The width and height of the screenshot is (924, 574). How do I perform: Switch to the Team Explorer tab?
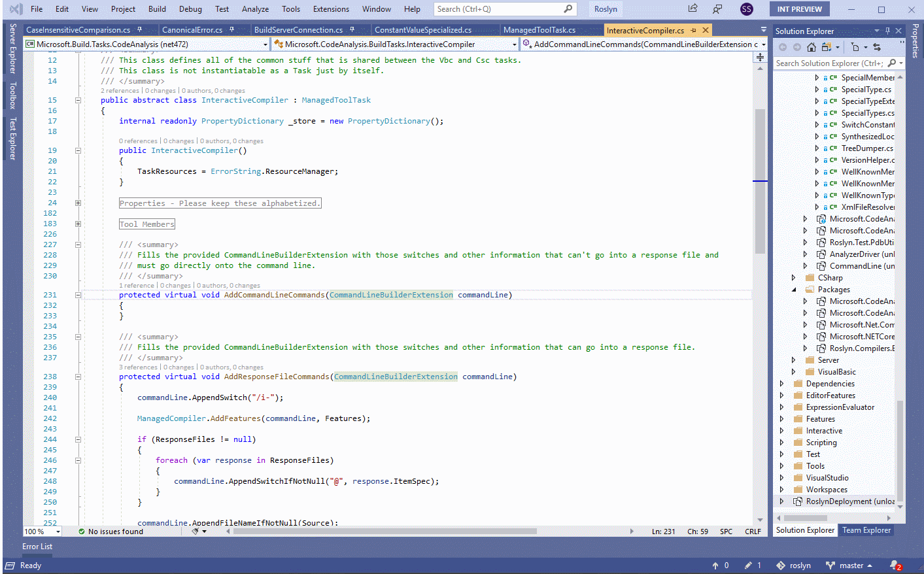pyautogui.click(x=866, y=530)
